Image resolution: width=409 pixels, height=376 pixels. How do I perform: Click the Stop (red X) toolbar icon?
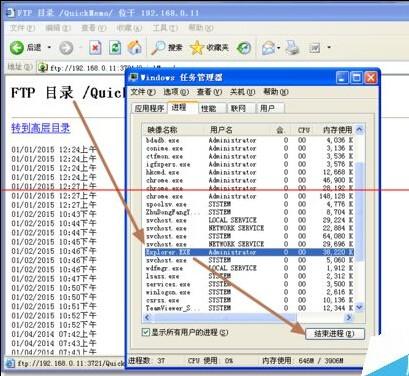click(x=95, y=48)
